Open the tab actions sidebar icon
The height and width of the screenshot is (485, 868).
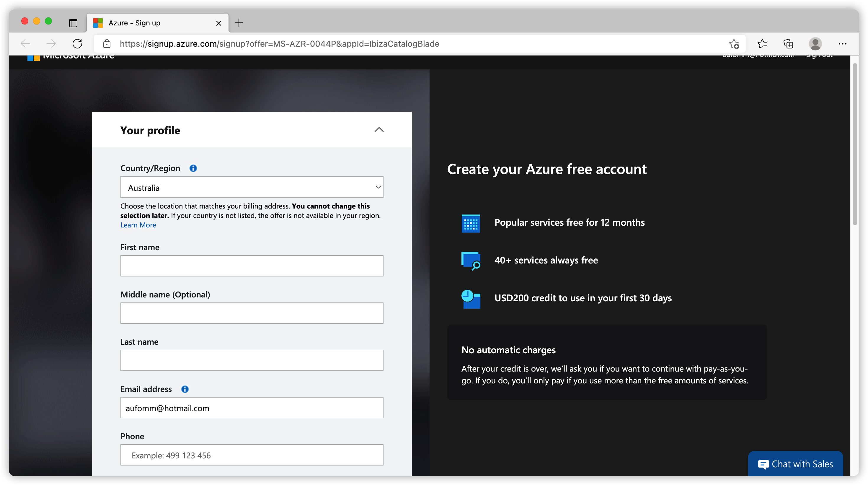click(73, 23)
